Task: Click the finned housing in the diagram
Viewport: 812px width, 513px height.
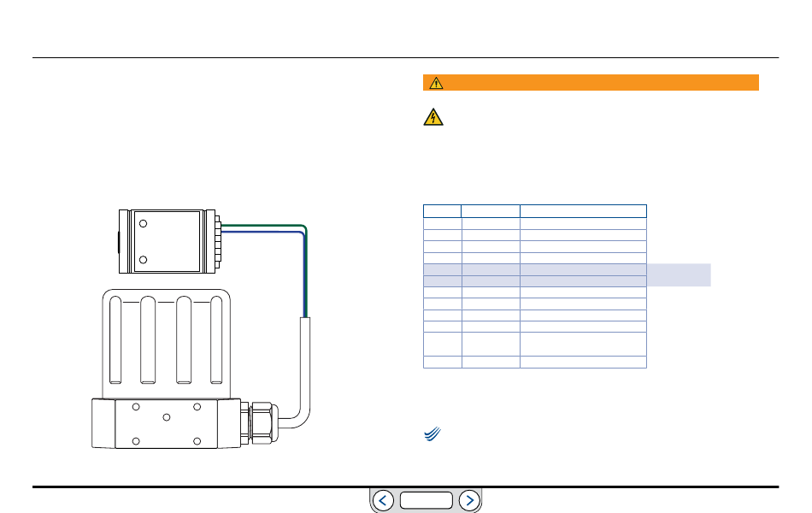Action: (166, 344)
